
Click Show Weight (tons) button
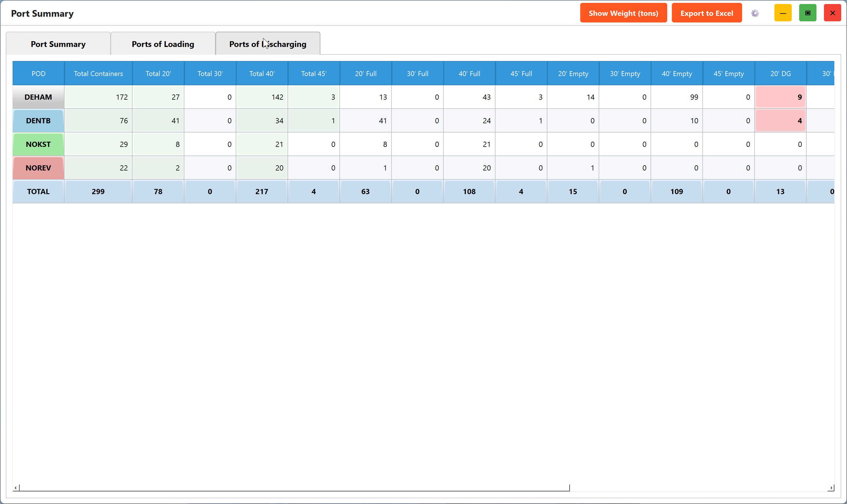pos(623,13)
